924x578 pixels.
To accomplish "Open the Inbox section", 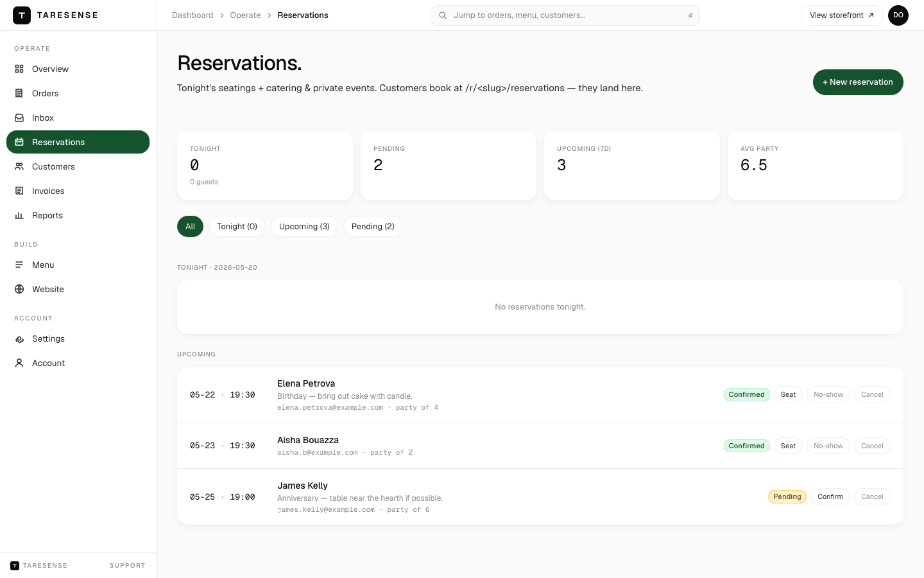I will pyautogui.click(x=78, y=118).
